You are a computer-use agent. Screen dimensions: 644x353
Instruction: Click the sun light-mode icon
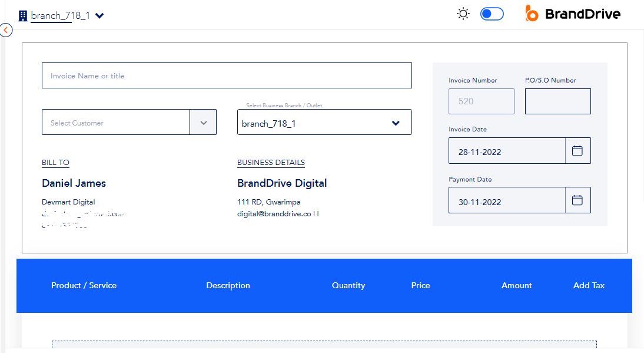[463, 14]
